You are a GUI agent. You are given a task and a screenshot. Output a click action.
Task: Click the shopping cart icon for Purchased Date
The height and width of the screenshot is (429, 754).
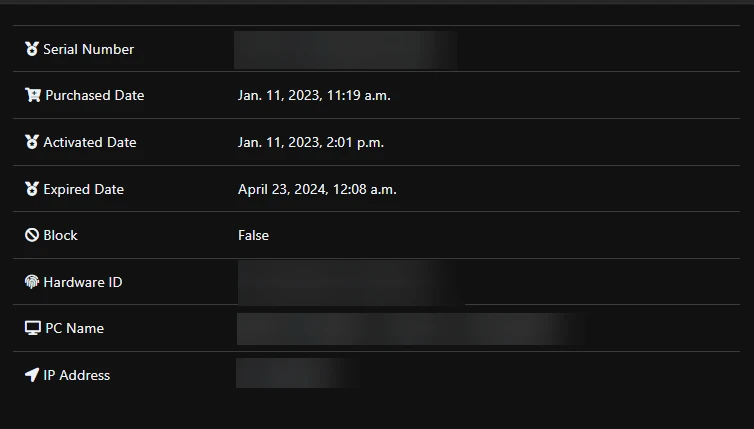pyautogui.click(x=33, y=96)
